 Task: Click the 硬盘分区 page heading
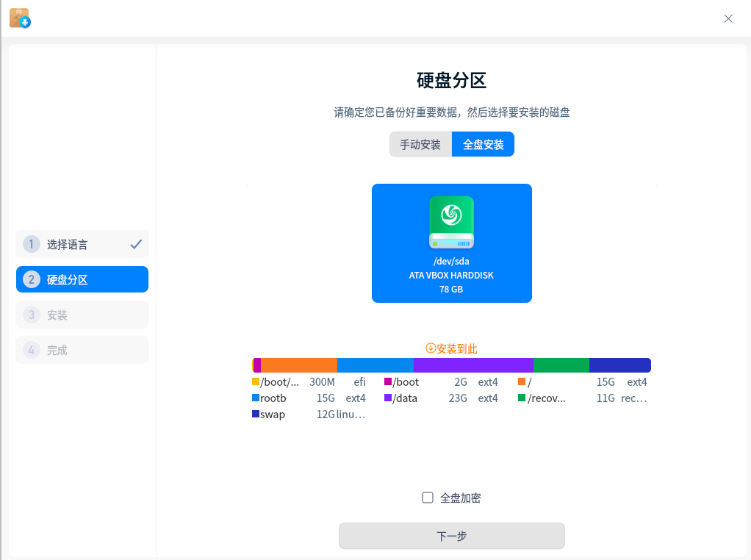(452, 81)
